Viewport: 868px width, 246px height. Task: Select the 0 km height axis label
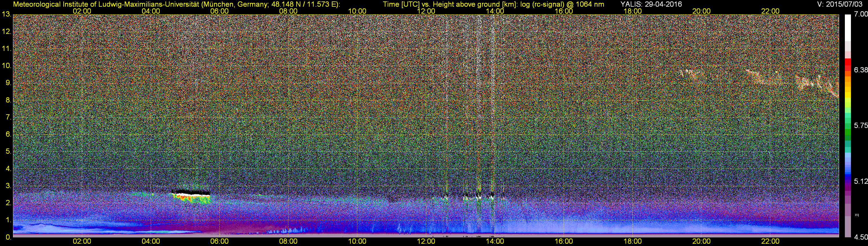click(8, 237)
